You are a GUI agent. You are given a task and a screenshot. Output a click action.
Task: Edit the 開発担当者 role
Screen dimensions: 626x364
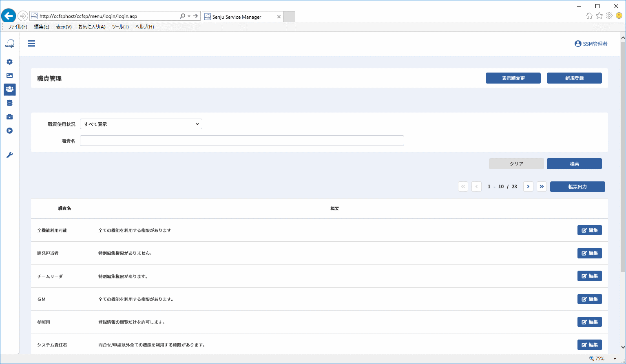[590, 253]
